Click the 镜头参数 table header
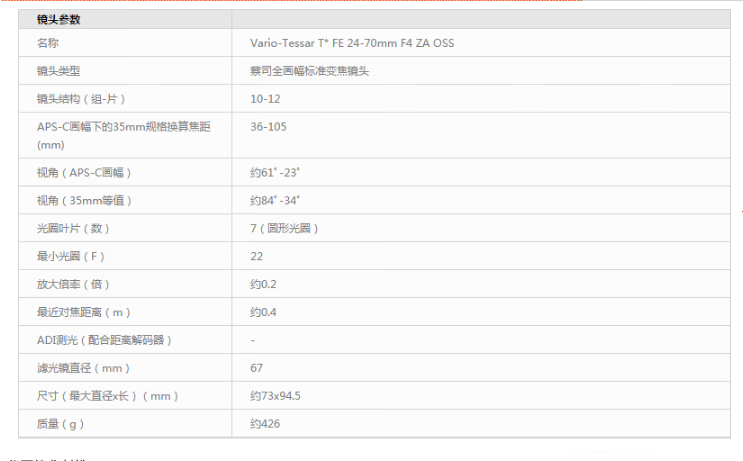 point(59,19)
